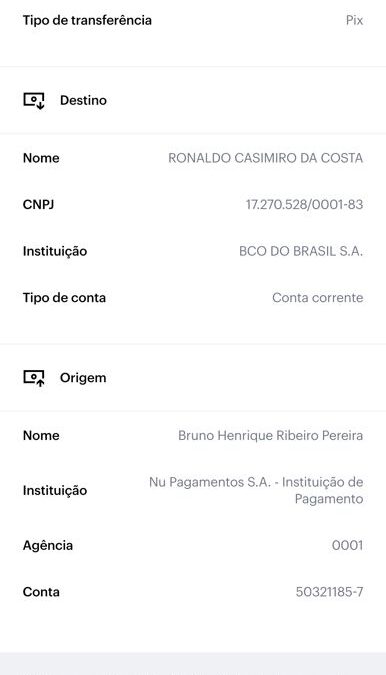Tap the Nome label under Destino
Image resolution: width=386 pixels, height=675 pixels.
click(41, 158)
